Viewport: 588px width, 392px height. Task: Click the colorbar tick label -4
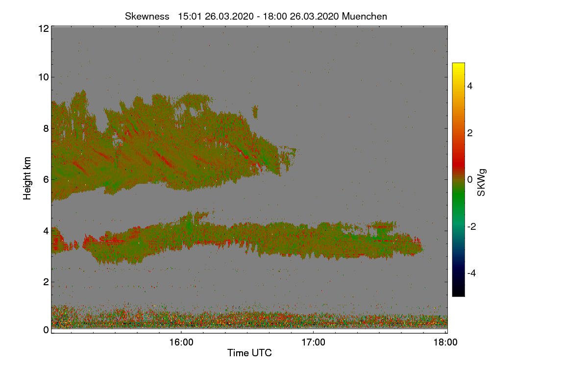pos(471,273)
